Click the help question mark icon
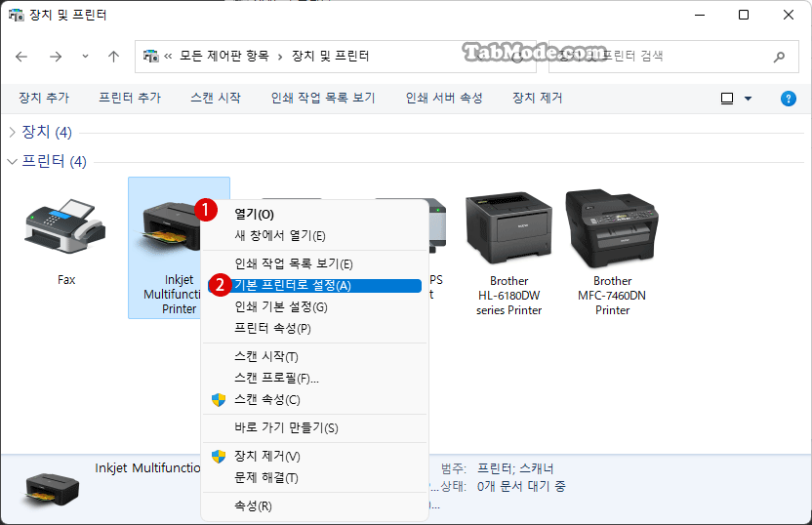Viewport: 812px width, 525px height. [788, 99]
